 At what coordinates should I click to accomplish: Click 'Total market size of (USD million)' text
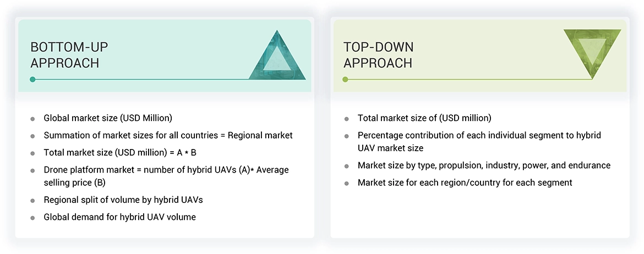point(424,118)
